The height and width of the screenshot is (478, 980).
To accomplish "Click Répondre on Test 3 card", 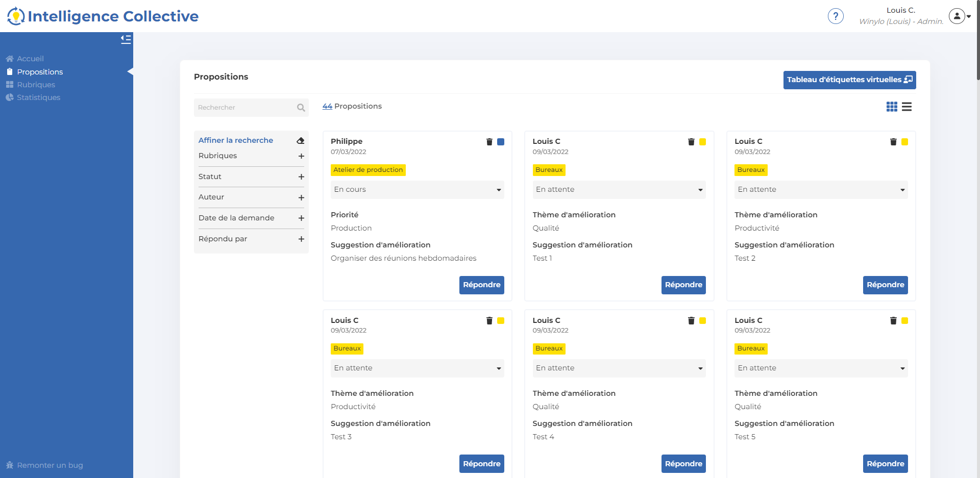I will pos(482,464).
